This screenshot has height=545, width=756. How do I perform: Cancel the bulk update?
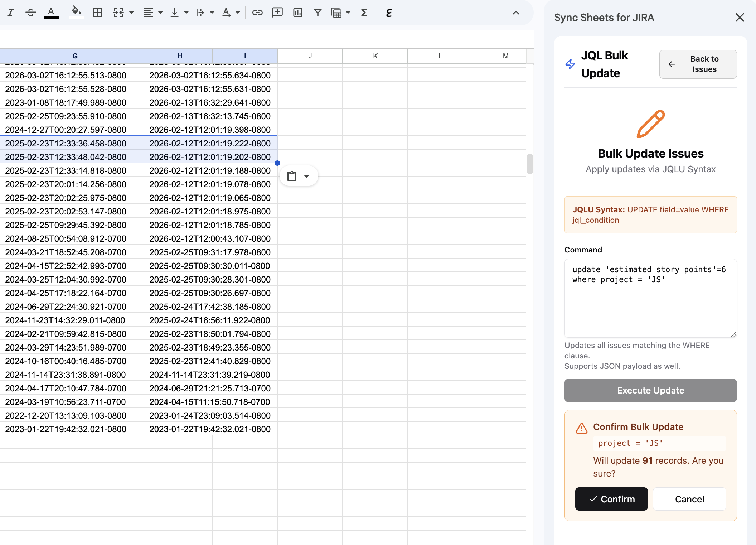689,499
